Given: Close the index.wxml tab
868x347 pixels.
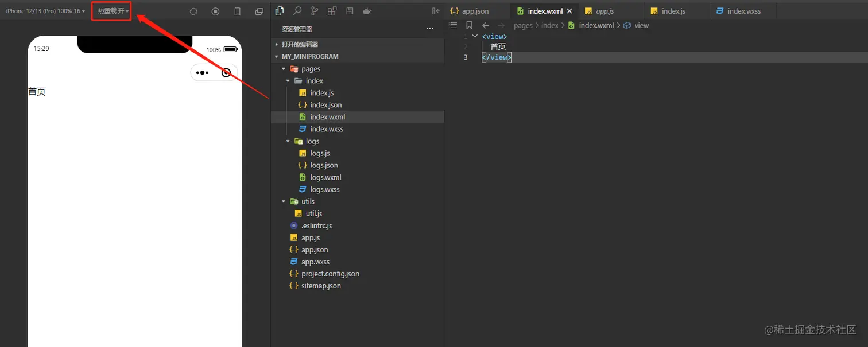Looking at the screenshot, I should pos(569,11).
